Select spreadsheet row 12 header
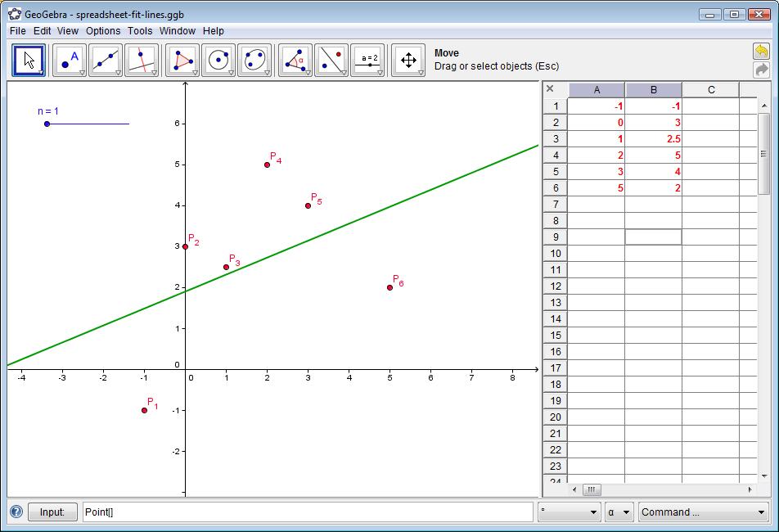The image size is (779, 532). click(x=556, y=286)
